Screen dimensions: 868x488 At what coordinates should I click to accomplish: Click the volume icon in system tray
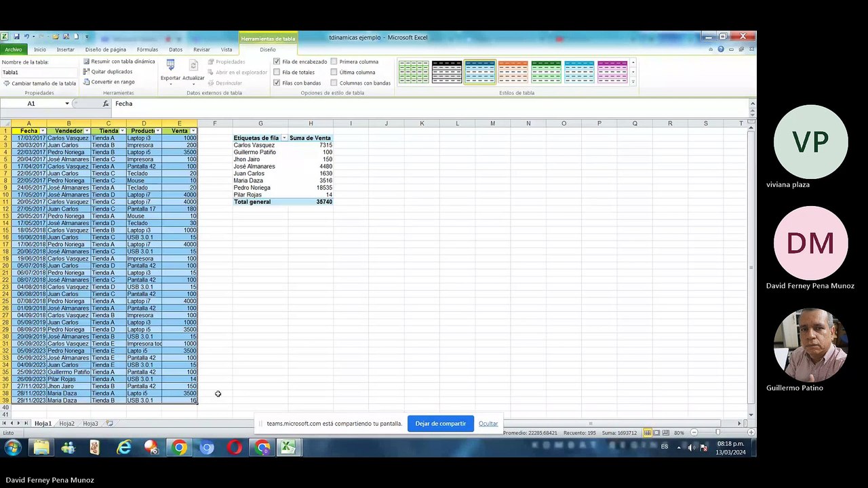(691, 447)
